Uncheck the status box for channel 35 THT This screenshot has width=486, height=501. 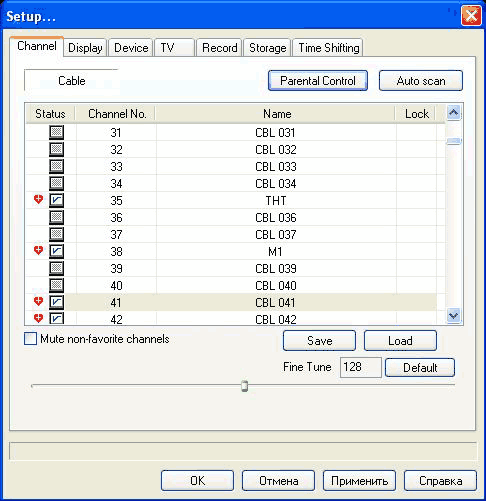coord(56,200)
